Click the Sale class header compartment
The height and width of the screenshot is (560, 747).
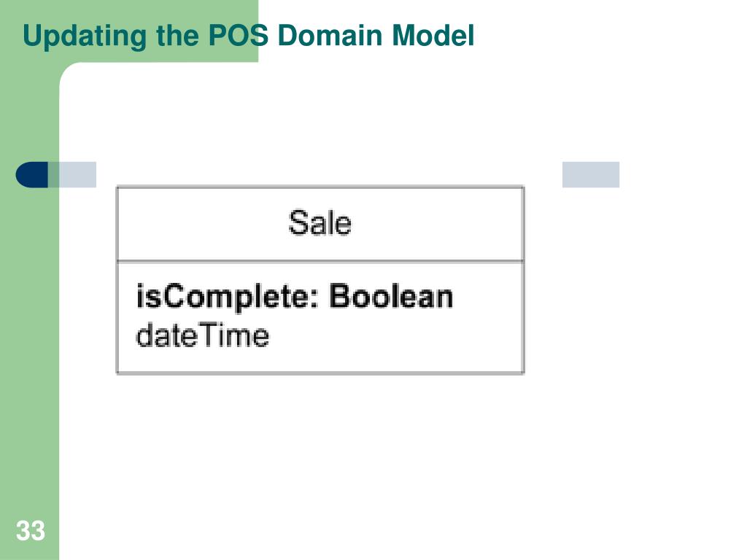pos(320,224)
